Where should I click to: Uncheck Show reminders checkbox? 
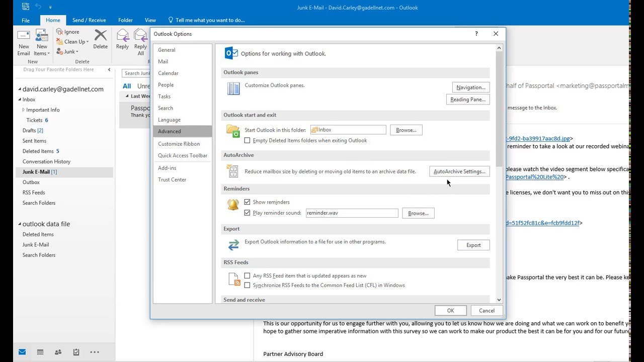pyautogui.click(x=247, y=202)
